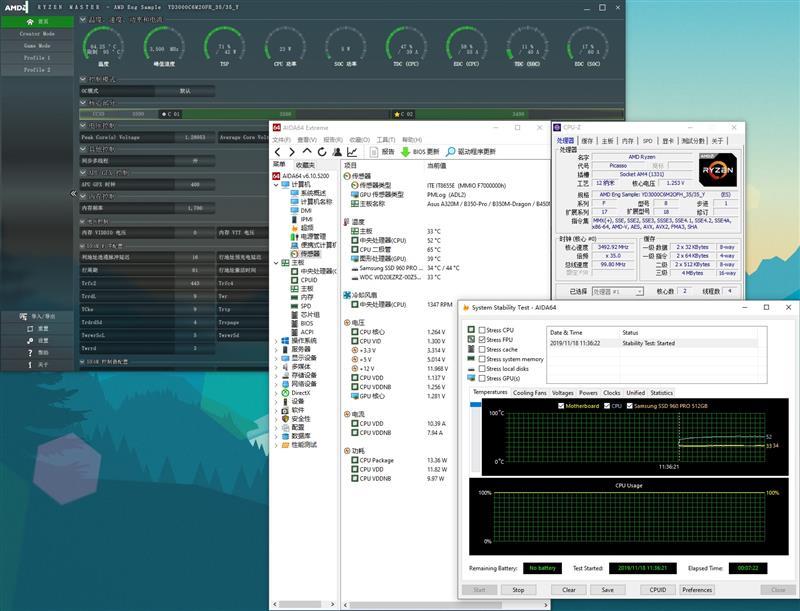This screenshot has height=611, width=800.
Task: Click the help question-mark icon in Ryzen Master
Action: 30,353
